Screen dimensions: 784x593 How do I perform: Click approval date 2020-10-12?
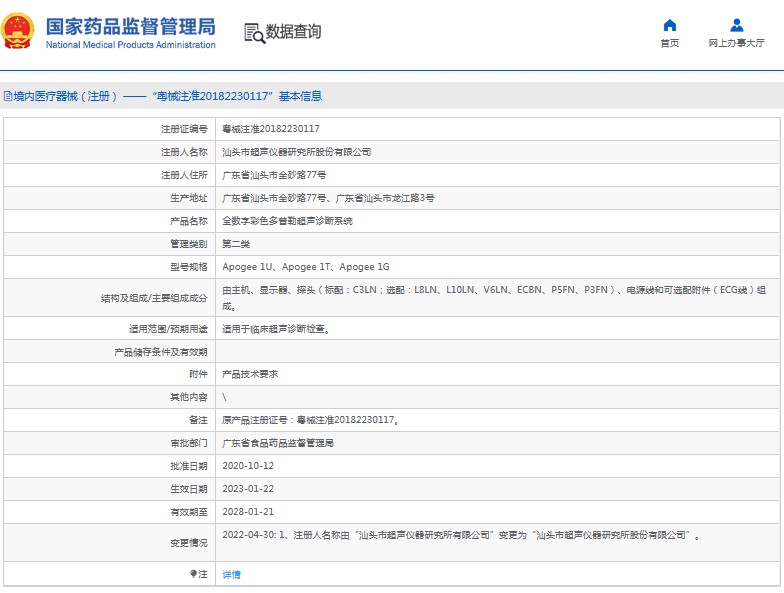248,466
